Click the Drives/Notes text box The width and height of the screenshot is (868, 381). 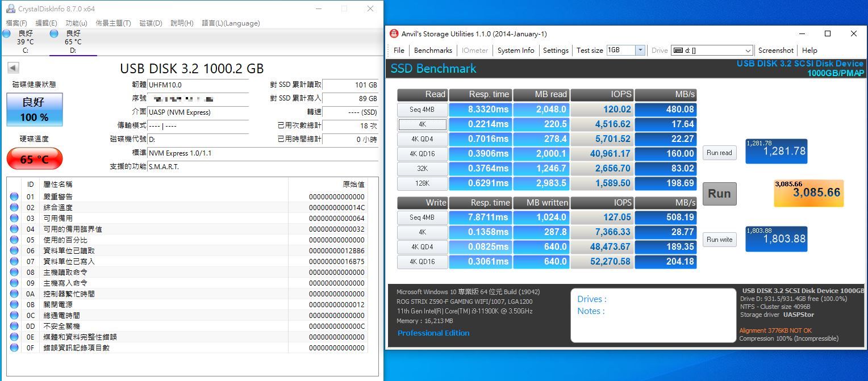click(653, 316)
